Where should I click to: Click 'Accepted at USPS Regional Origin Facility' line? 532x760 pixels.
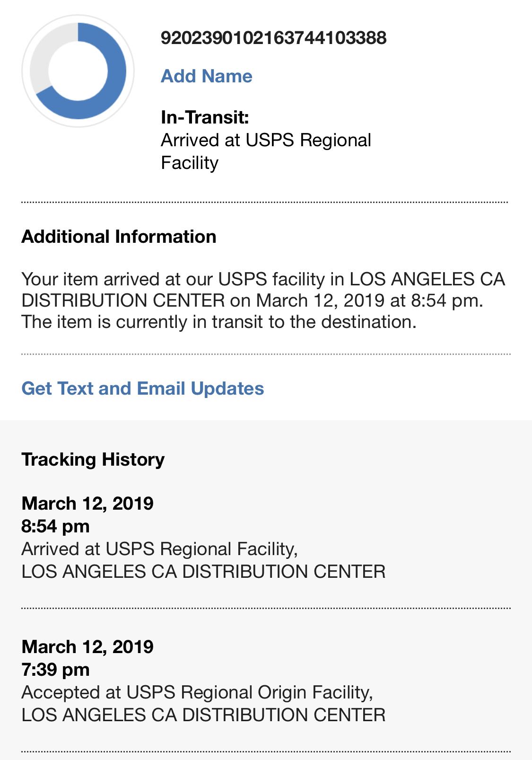pos(197,692)
